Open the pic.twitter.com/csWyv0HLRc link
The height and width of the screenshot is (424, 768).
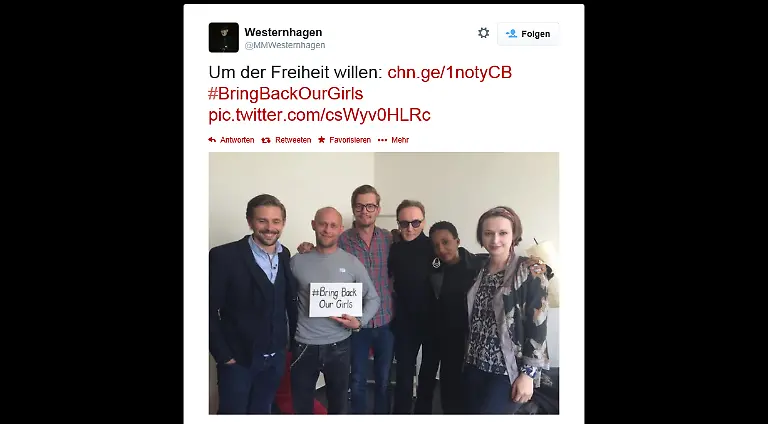319,115
